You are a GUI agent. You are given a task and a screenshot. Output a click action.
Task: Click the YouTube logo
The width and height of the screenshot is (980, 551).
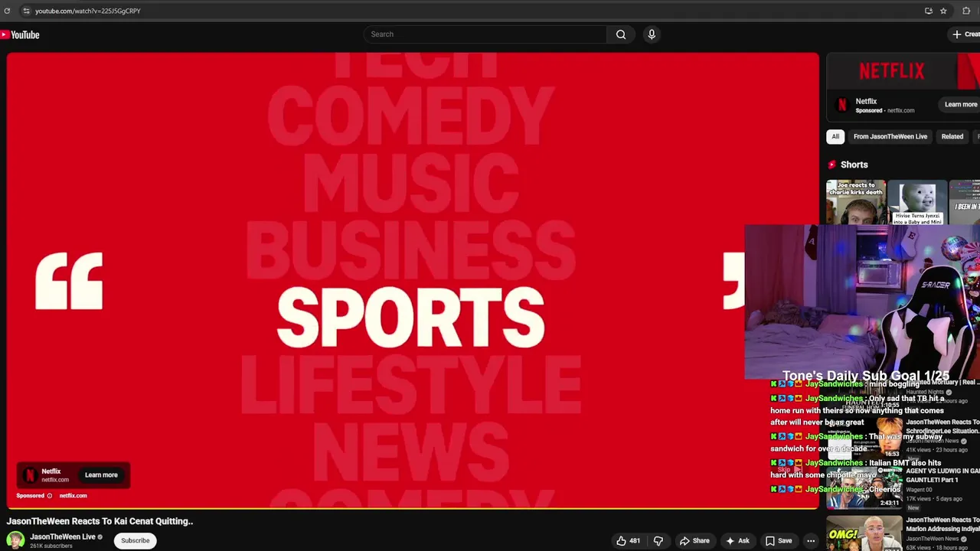click(x=20, y=34)
